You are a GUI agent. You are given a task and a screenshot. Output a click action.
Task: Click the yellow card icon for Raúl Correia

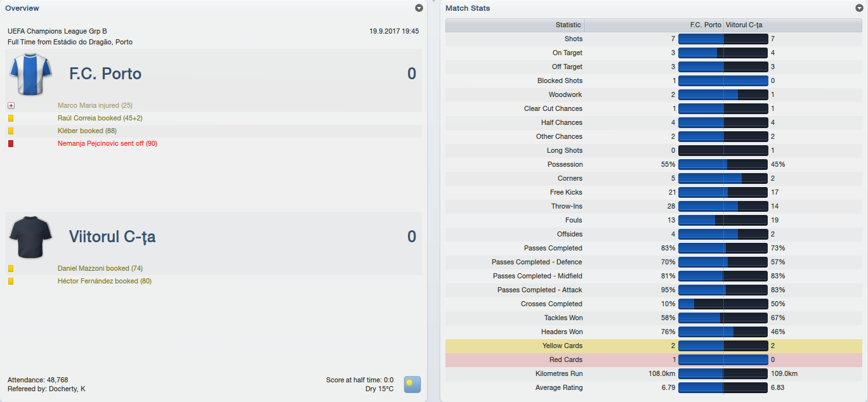(11, 119)
